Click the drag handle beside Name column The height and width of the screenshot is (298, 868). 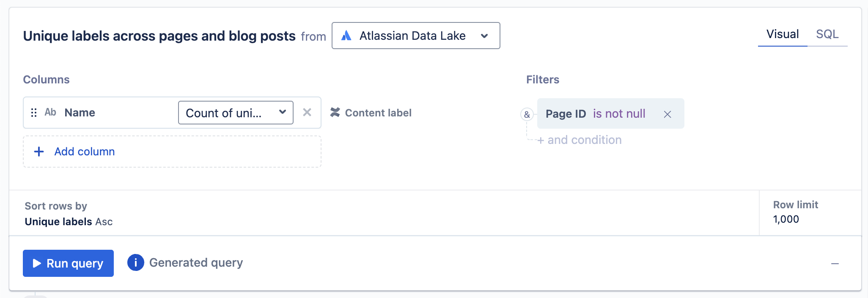[34, 113]
